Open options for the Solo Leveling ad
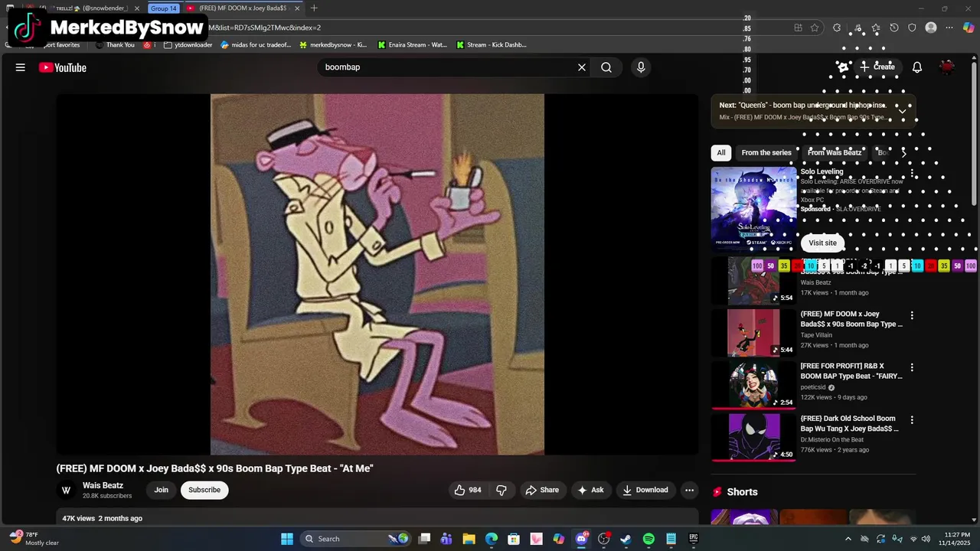980x551 pixels. pyautogui.click(x=912, y=173)
